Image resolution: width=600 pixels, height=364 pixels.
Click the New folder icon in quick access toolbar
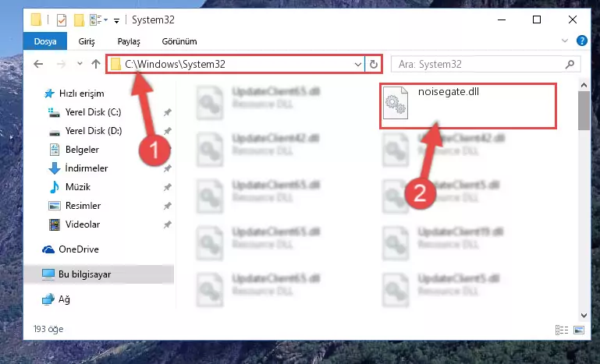point(80,20)
